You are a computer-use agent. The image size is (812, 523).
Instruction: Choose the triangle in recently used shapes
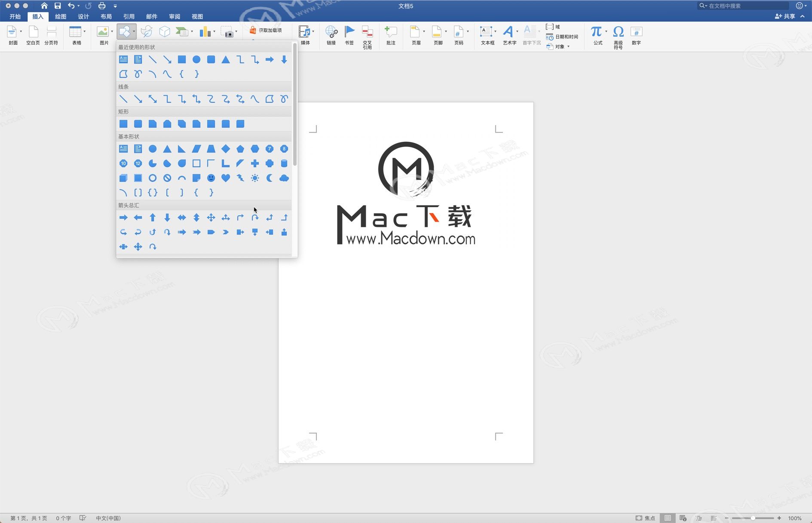click(x=226, y=59)
